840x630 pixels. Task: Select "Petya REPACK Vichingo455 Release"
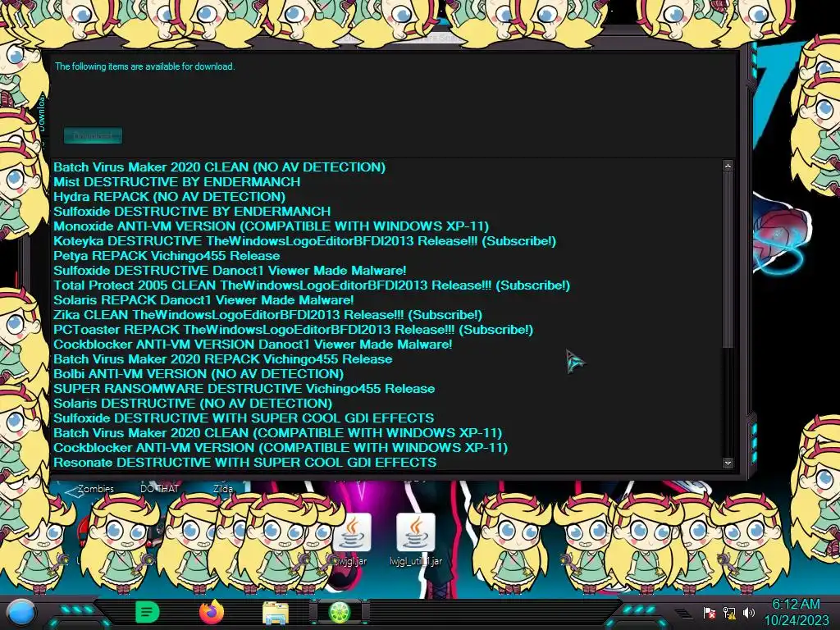tap(167, 256)
